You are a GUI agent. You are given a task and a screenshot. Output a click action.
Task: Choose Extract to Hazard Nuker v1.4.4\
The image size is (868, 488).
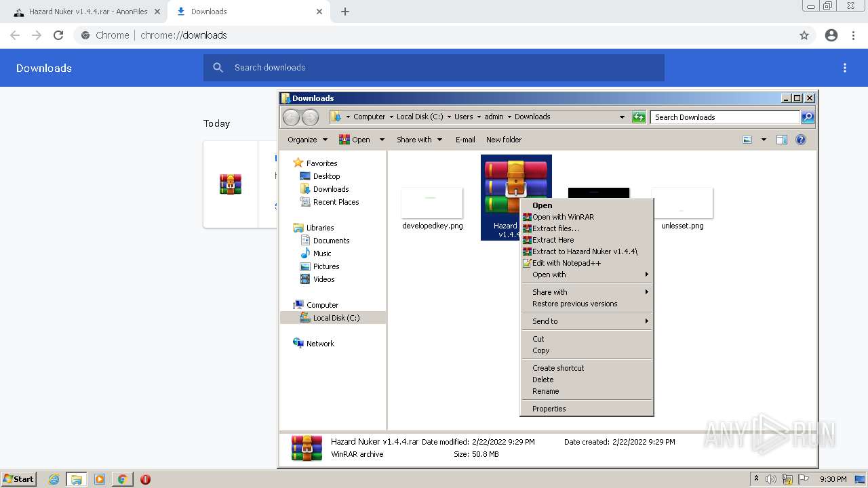[587, 251]
